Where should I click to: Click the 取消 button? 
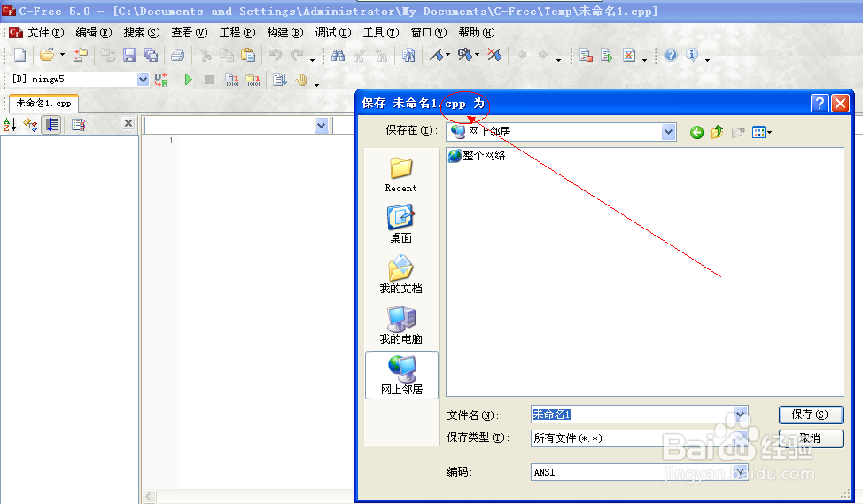pos(810,438)
